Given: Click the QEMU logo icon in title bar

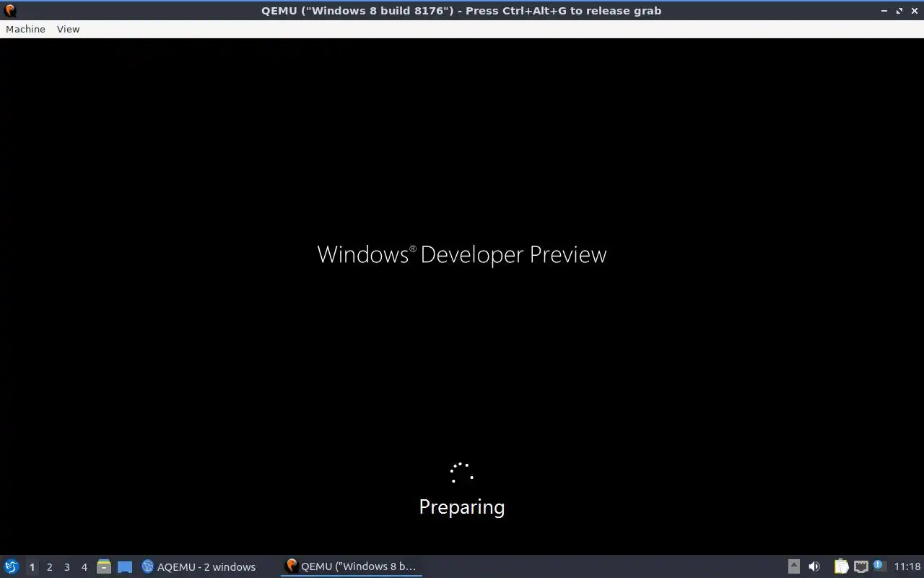Looking at the screenshot, I should click(x=10, y=10).
